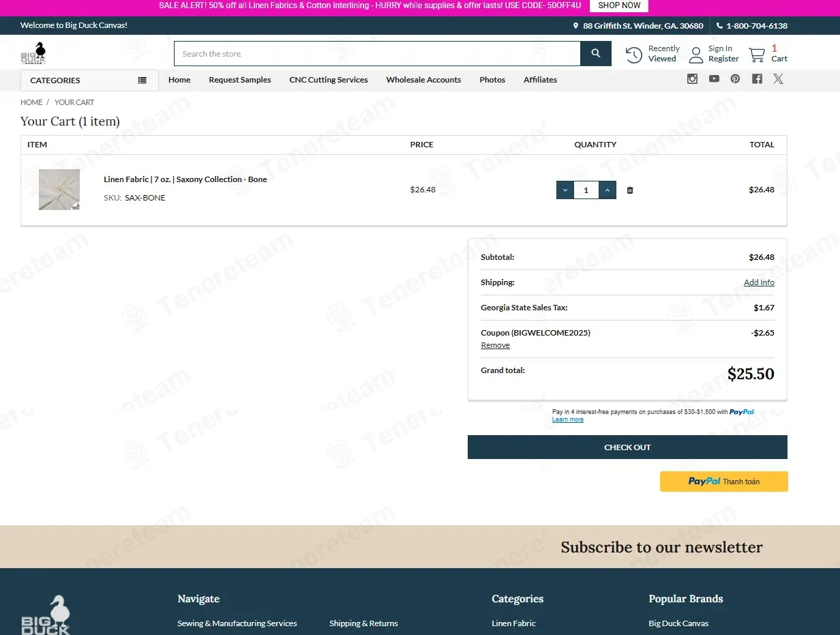Click the Grand total $25.50 amount
The image size is (840, 635).
coord(751,374)
